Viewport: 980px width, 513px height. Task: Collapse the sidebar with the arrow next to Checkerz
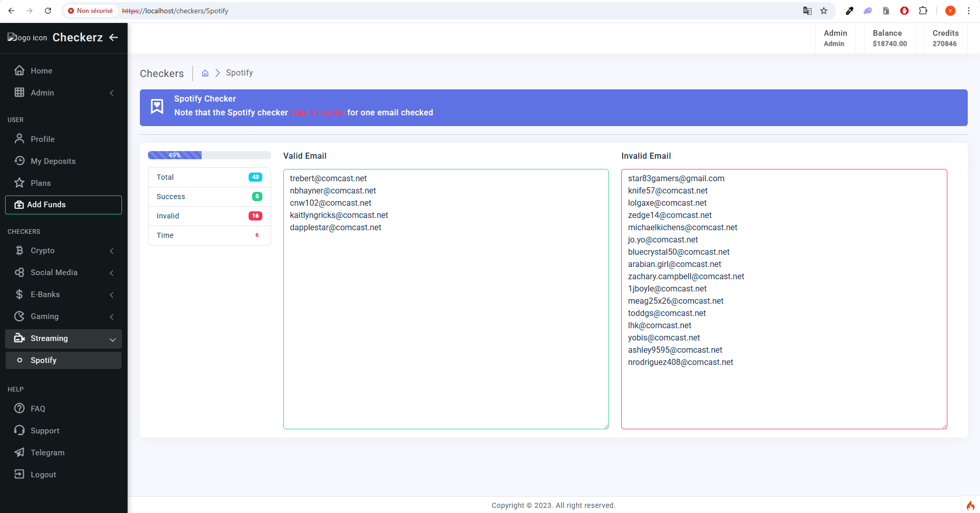[x=114, y=37]
